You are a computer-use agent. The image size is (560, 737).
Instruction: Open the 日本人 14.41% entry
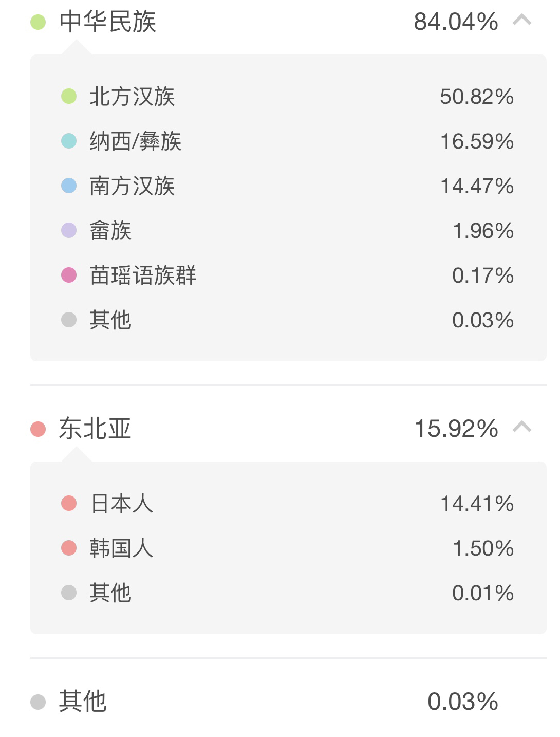(x=288, y=504)
